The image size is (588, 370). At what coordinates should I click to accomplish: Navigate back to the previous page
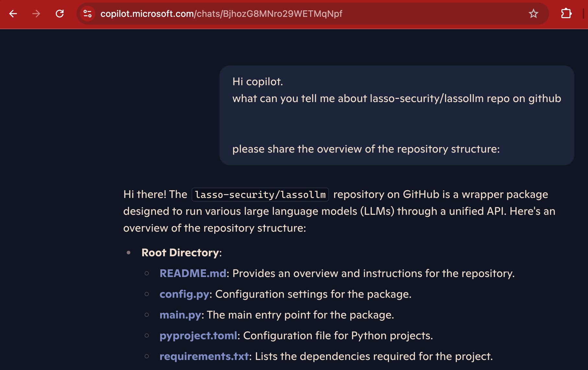click(x=13, y=14)
